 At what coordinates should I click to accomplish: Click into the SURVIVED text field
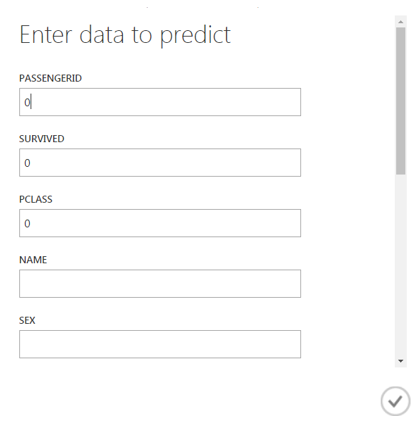[x=160, y=163]
